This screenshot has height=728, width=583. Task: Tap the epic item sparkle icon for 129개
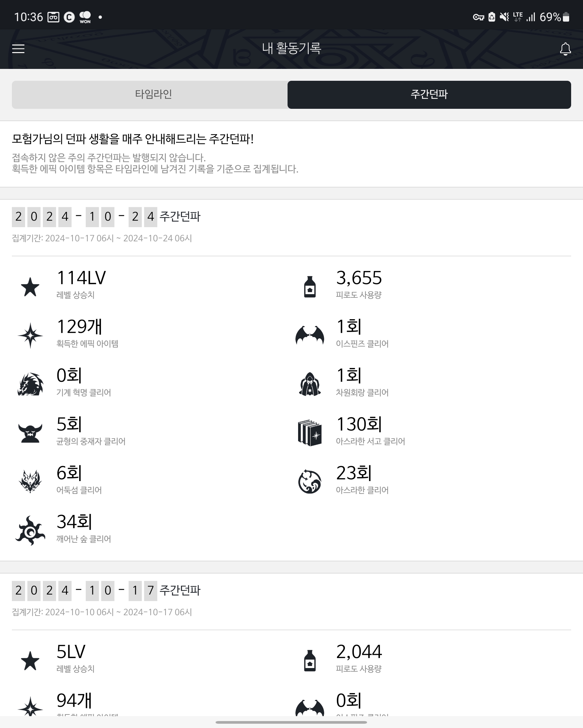point(30,336)
